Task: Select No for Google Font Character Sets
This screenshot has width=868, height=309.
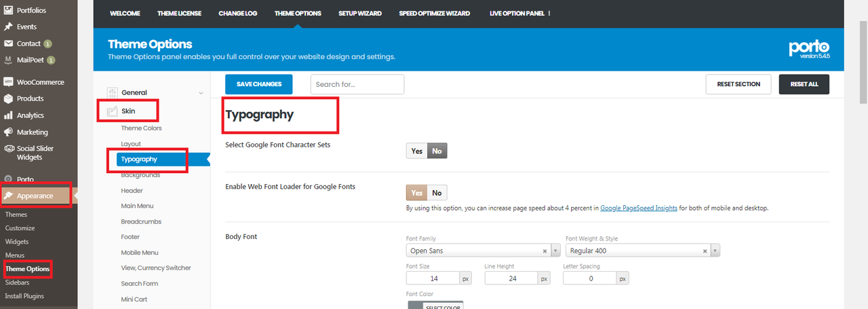Action: (437, 151)
